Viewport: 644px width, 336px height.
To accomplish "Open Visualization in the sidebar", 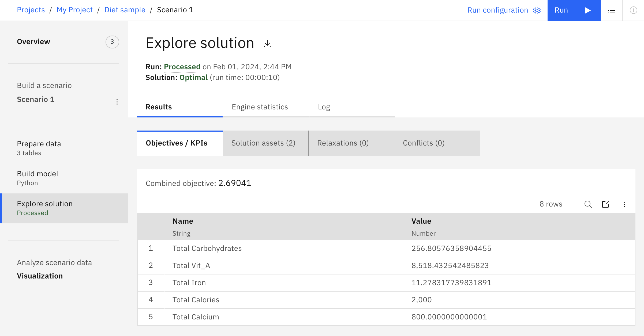I will 40,276.
